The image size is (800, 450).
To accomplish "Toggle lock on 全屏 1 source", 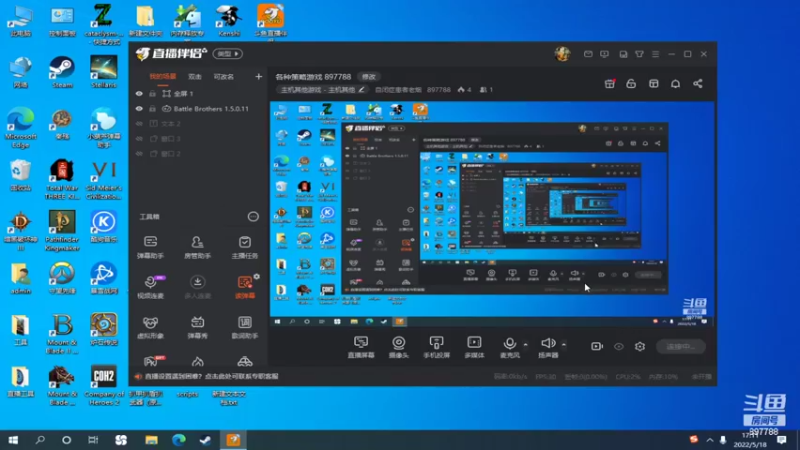I will point(152,94).
